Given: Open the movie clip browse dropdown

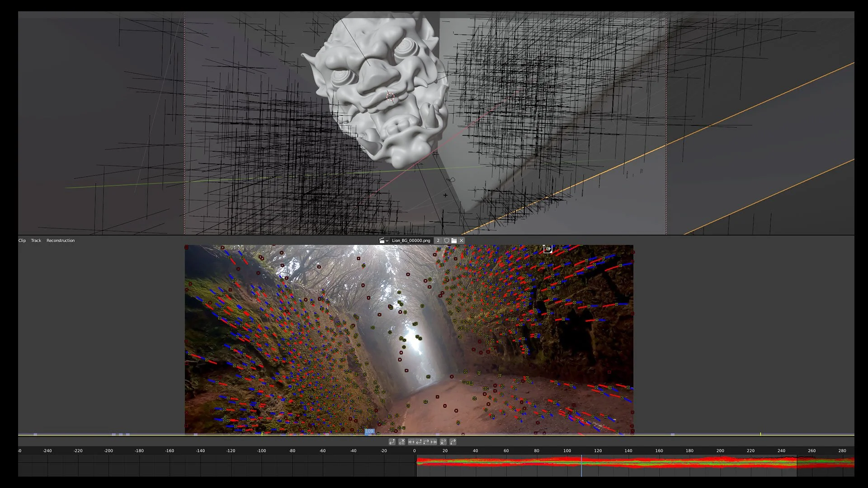Looking at the screenshot, I should pyautogui.click(x=384, y=240).
